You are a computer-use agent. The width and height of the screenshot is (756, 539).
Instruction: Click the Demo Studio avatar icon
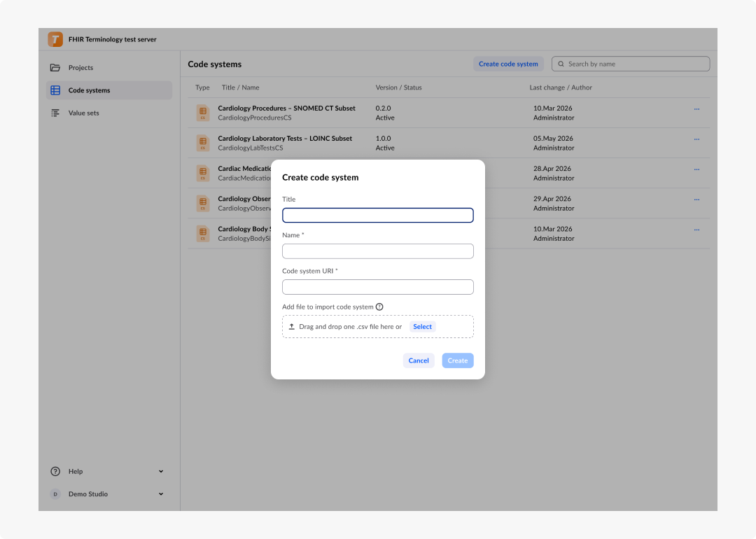(55, 494)
